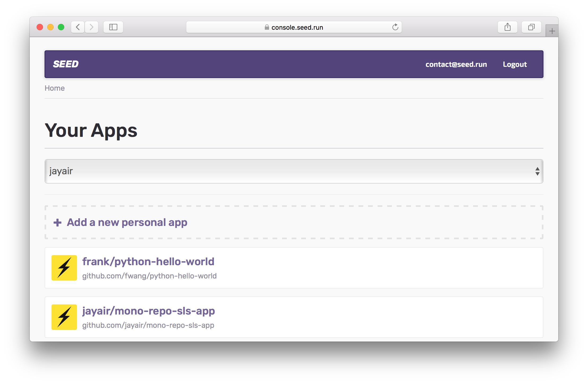
Task: Open the Safari share icon
Action: point(507,27)
